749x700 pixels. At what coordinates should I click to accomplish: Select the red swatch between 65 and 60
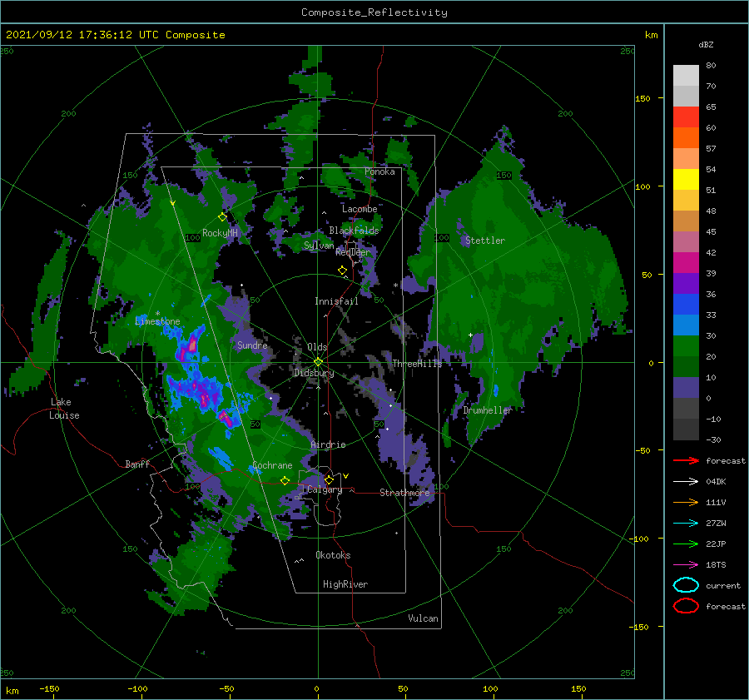[686, 117]
